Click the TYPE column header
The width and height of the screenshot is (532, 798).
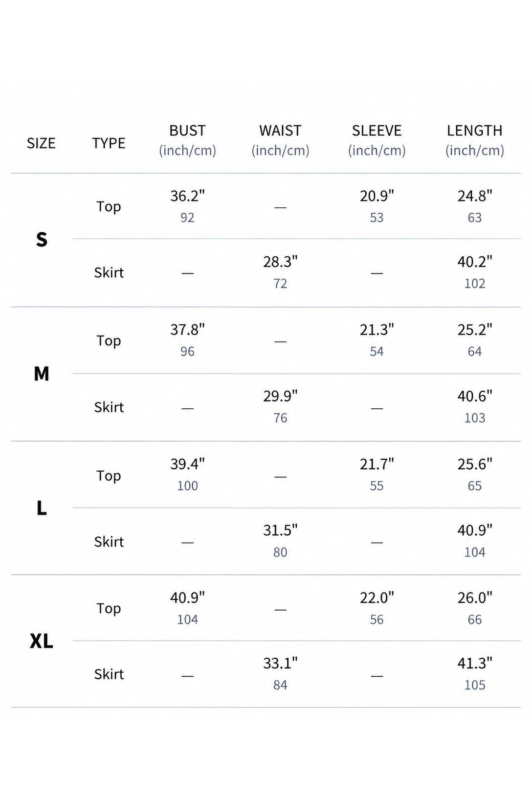(x=109, y=143)
